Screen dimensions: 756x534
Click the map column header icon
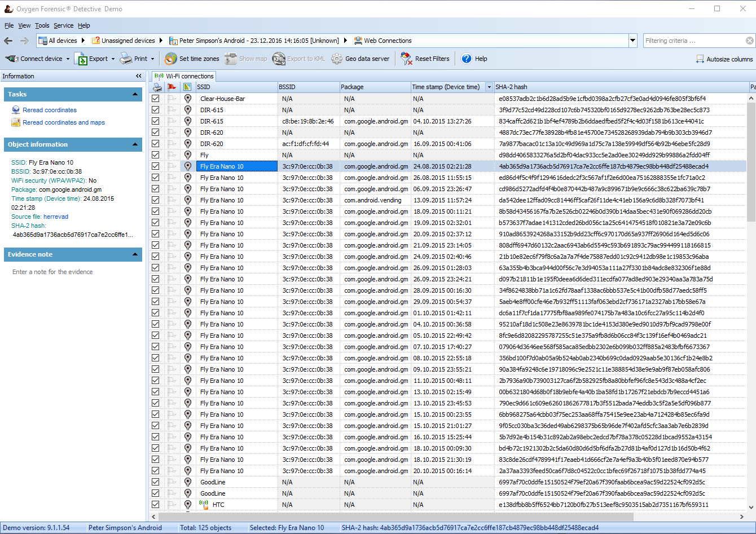pyautogui.click(x=187, y=87)
